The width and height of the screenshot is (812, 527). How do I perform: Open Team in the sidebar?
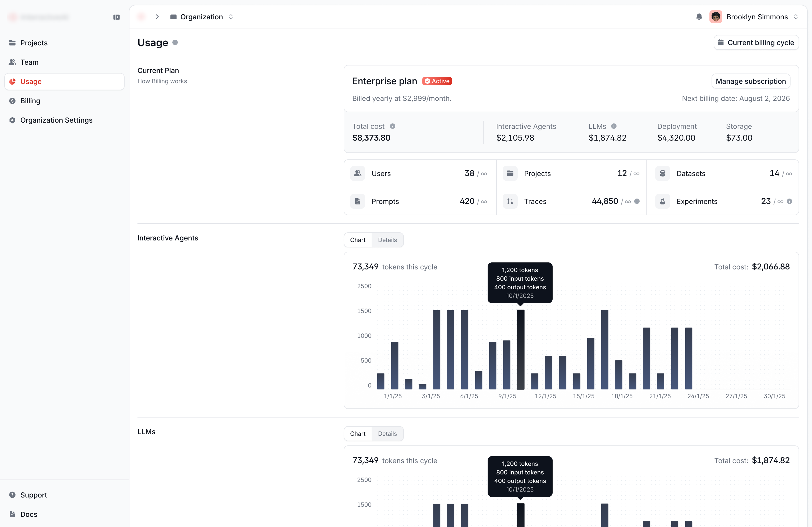pos(64,62)
